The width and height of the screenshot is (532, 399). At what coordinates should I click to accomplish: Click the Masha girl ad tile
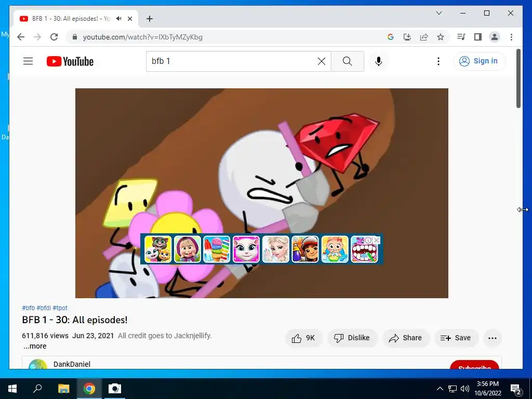tap(188, 249)
